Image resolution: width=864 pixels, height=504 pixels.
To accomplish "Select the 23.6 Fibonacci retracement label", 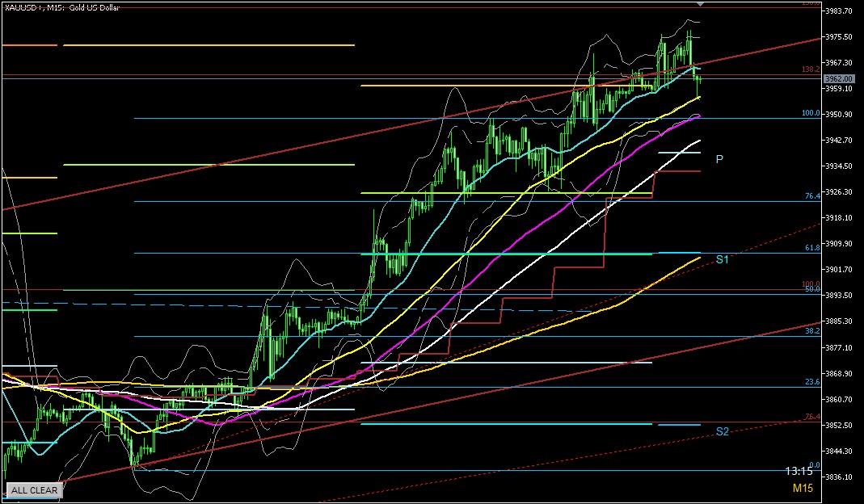I will coord(812,382).
